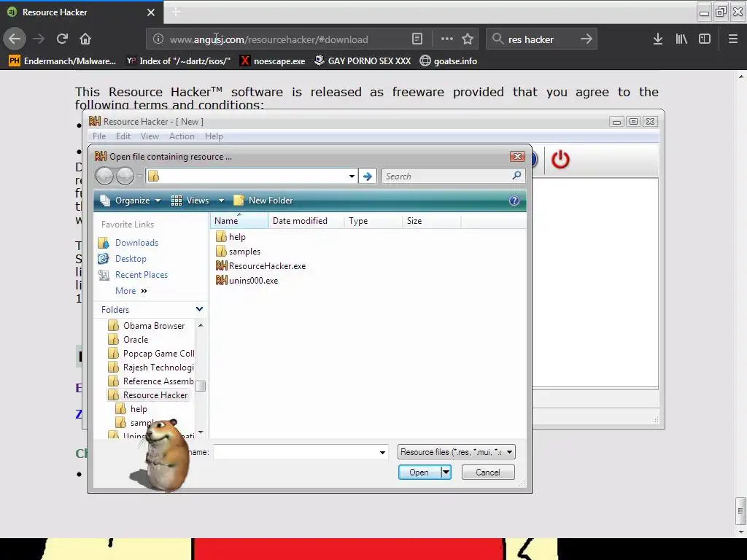Image resolution: width=747 pixels, height=560 pixels.
Task: Select unins000.exe file
Action: pyautogui.click(x=247, y=281)
